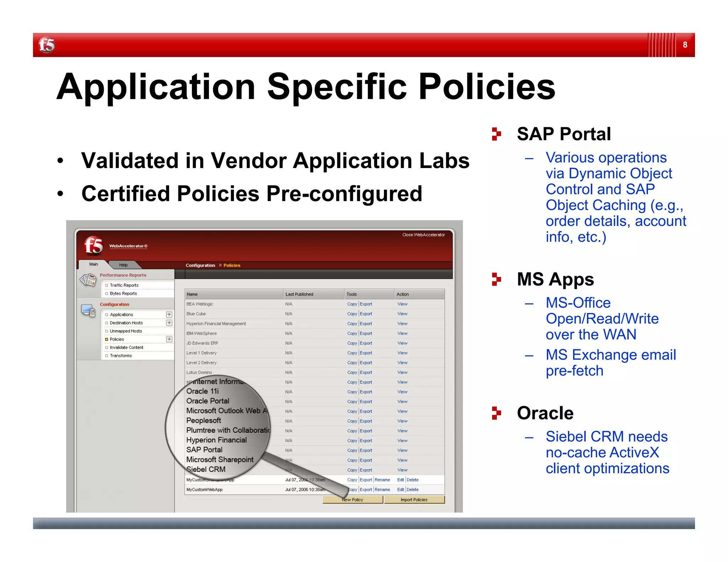Screen dimensions: 728x562
Task: Expand the Applications tree item
Action: pos(169,314)
